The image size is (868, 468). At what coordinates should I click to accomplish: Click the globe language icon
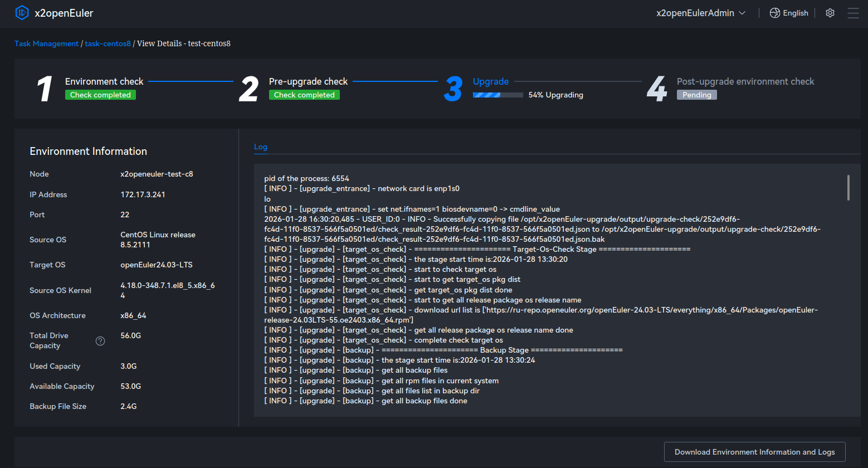[774, 13]
